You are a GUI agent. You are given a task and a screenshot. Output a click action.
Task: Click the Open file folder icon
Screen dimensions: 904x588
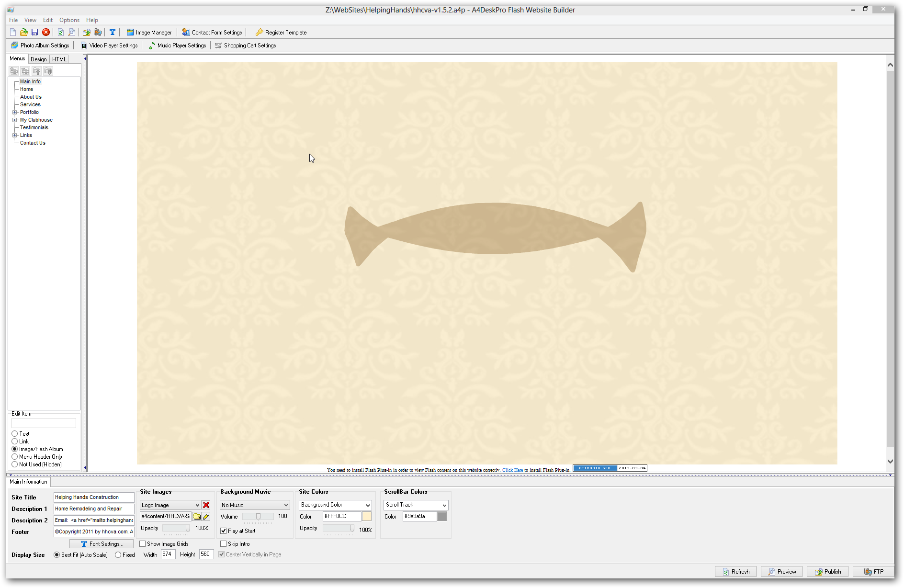pos(23,32)
